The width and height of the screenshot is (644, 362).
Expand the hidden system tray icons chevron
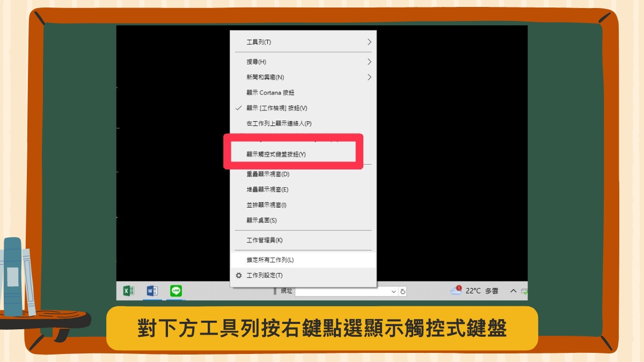pos(513,291)
